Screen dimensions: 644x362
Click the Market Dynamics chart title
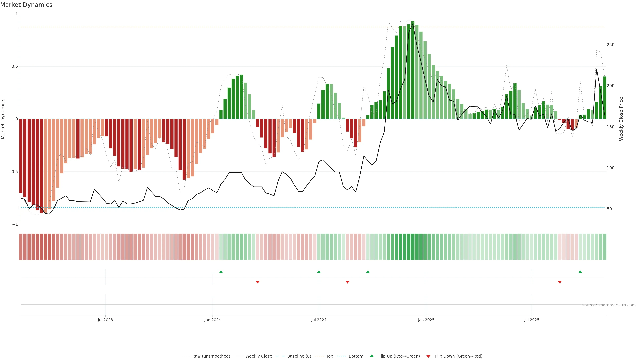(x=26, y=5)
